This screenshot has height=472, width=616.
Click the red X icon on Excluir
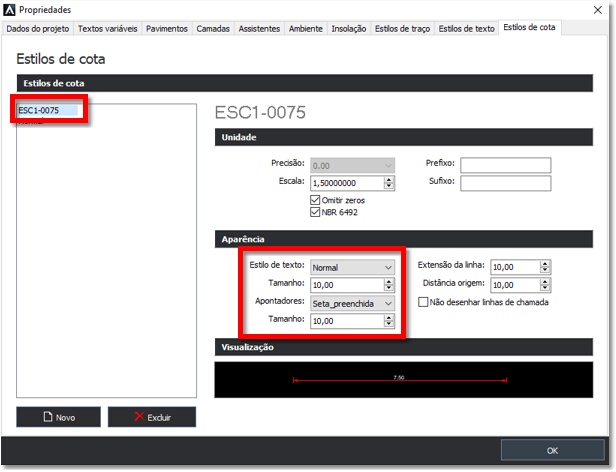(x=138, y=417)
